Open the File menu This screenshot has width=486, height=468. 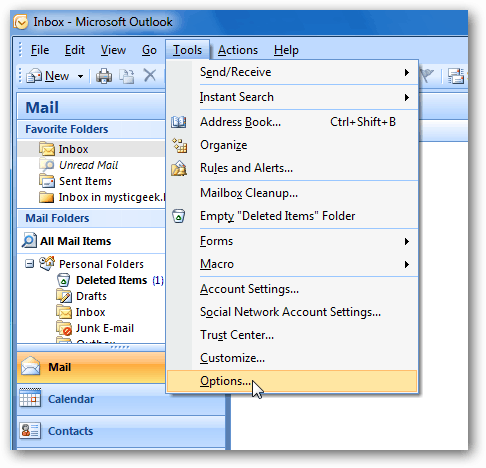pos(40,50)
